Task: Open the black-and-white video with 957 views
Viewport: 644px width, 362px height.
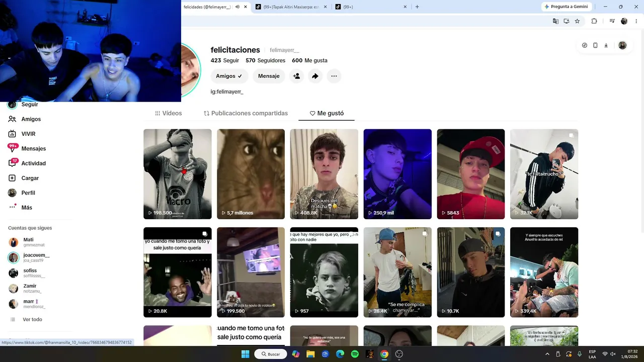Action: [x=324, y=272]
